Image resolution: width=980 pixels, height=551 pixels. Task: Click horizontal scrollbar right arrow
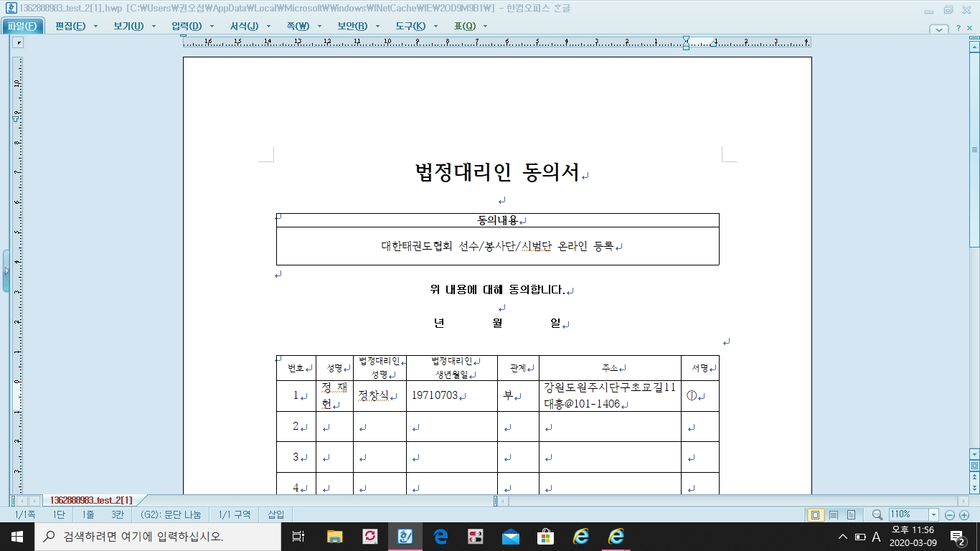click(963, 501)
